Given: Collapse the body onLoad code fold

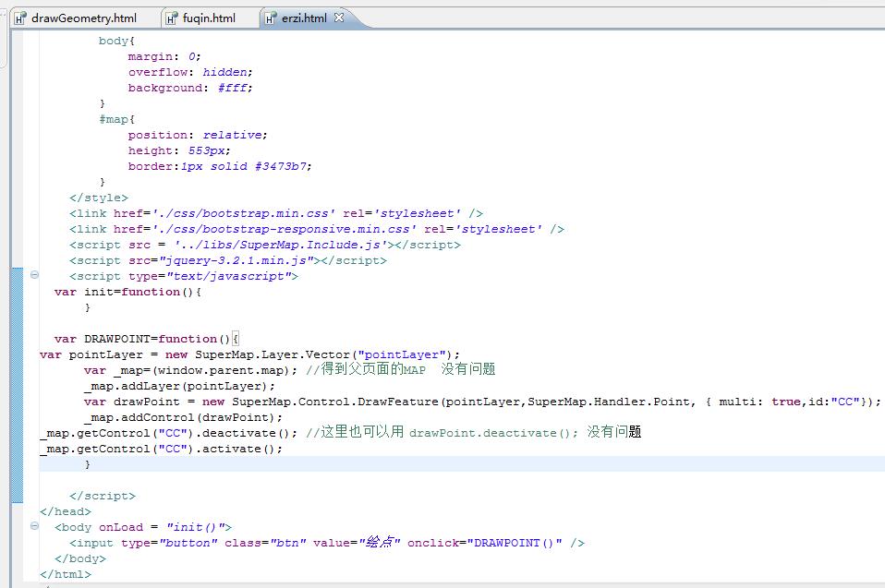Looking at the screenshot, I should (x=34, y=525).
